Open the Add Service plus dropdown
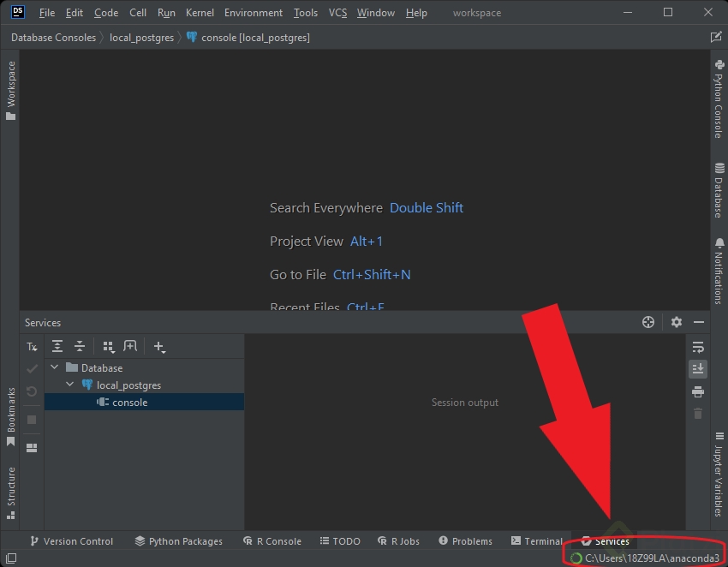Image resolution: width=728 pixels, height=567 pixels. coord(159,346)
